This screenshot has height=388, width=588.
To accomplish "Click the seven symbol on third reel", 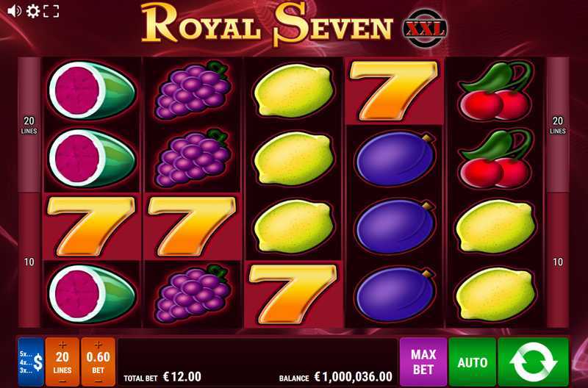I will [293, 294].
